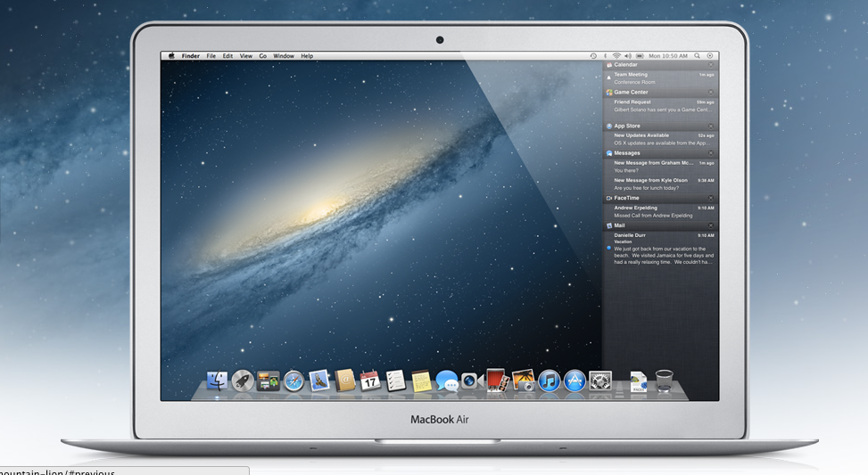Image resolution: width=868 pixels, height=475 pixels.
Task: Click the Wi-Fi status icon
Action: tap(616, 56)
